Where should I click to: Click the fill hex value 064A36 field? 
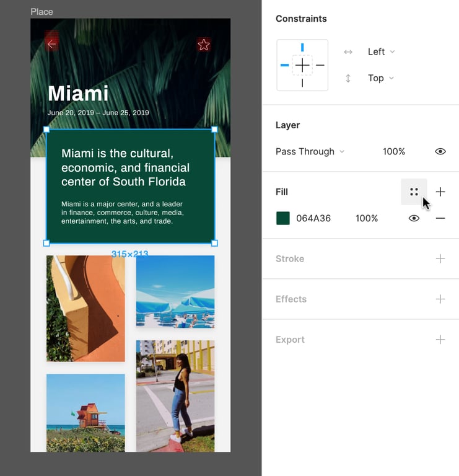click(x=313, y=218)
